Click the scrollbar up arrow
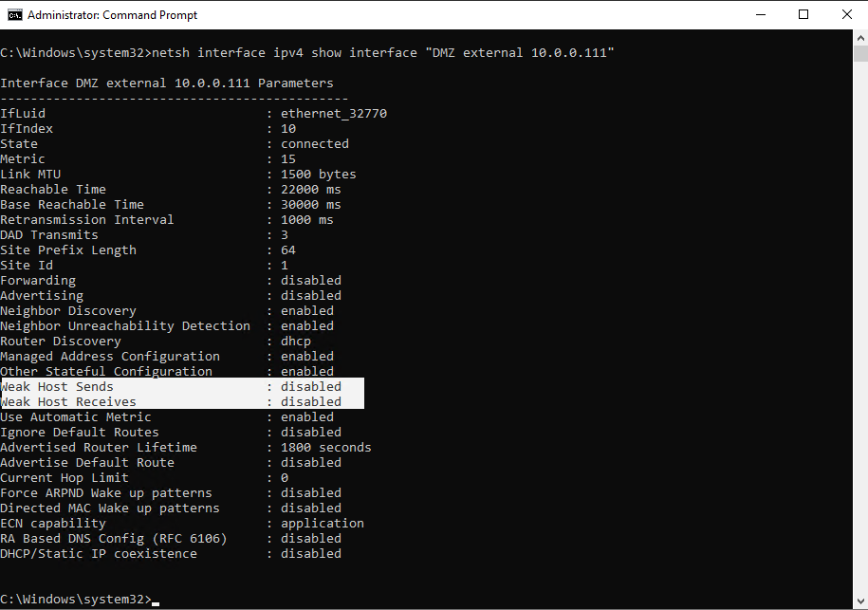This screenshot has height=610, width=868. click(x=859, y=38)
